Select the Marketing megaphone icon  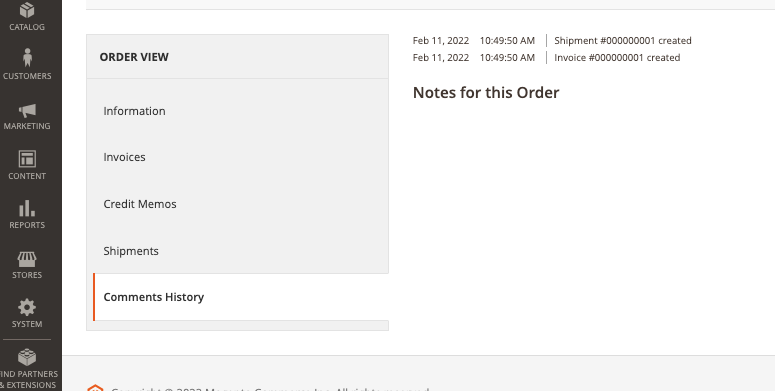[x=27, y=110]
